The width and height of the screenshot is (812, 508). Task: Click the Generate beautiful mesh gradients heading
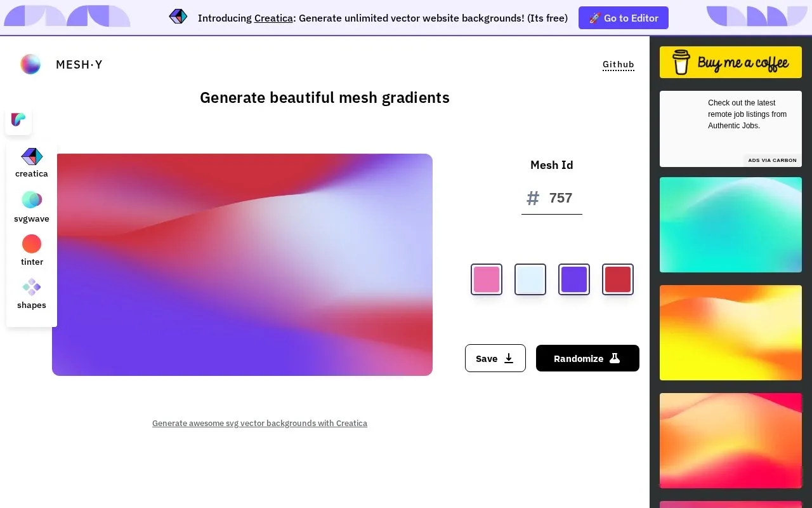(325, 97)
